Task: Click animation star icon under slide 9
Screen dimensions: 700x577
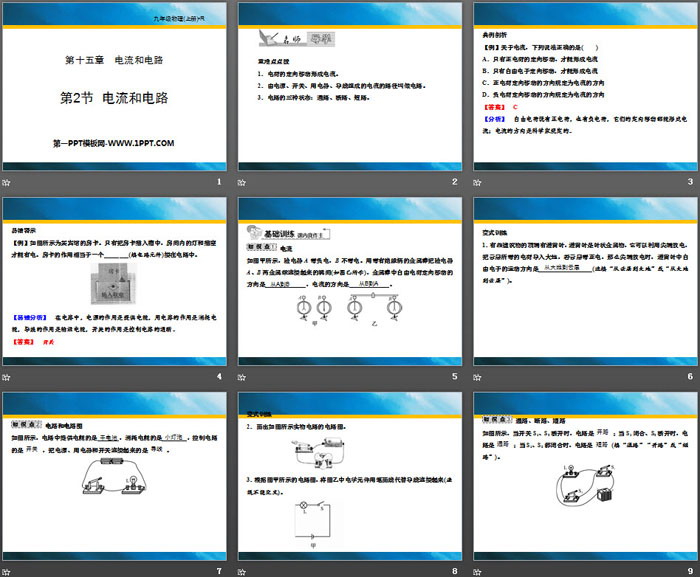Action: coord(477,572)
